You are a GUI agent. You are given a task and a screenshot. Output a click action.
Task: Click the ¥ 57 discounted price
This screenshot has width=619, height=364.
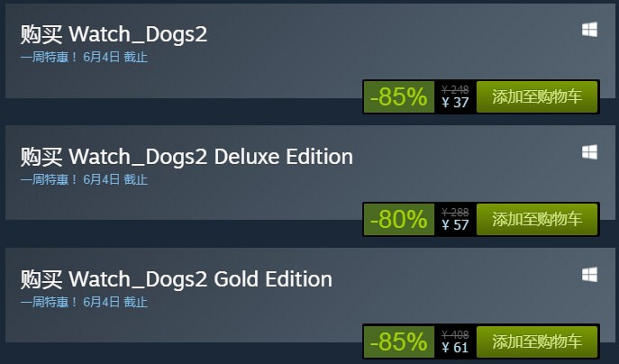click(x=455, y=225)
